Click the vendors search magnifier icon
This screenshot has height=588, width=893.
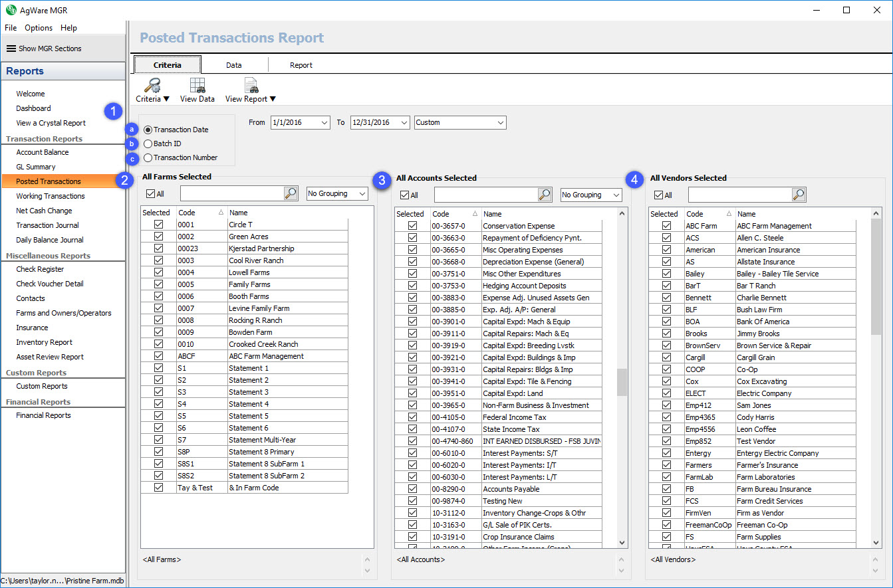pos(799,195)
